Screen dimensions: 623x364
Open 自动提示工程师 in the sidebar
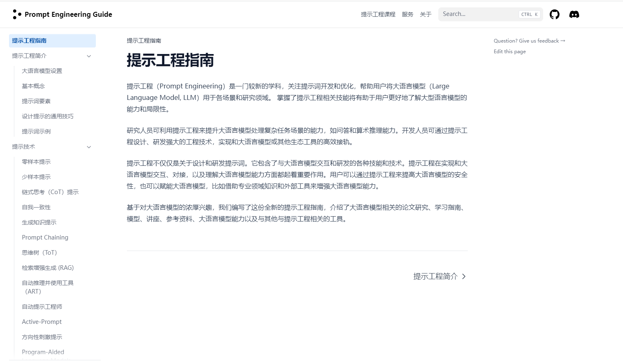[42, 307]
